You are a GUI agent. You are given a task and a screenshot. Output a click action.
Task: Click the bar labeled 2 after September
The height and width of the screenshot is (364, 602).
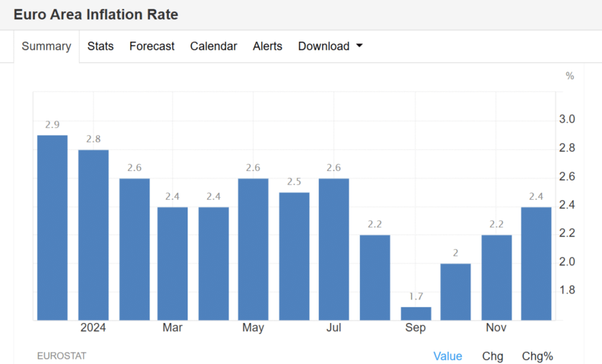coord(456,292)
